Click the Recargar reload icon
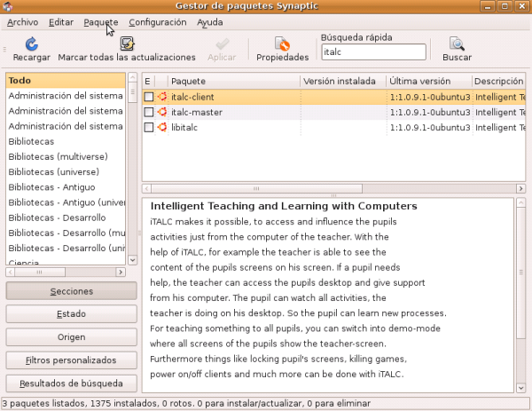This screenshot has height=411, width=532. [x=31, y=43]
